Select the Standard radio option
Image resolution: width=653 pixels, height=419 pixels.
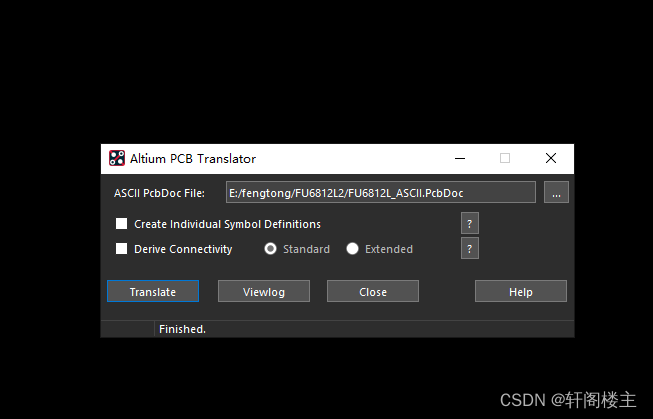[270, 249]
